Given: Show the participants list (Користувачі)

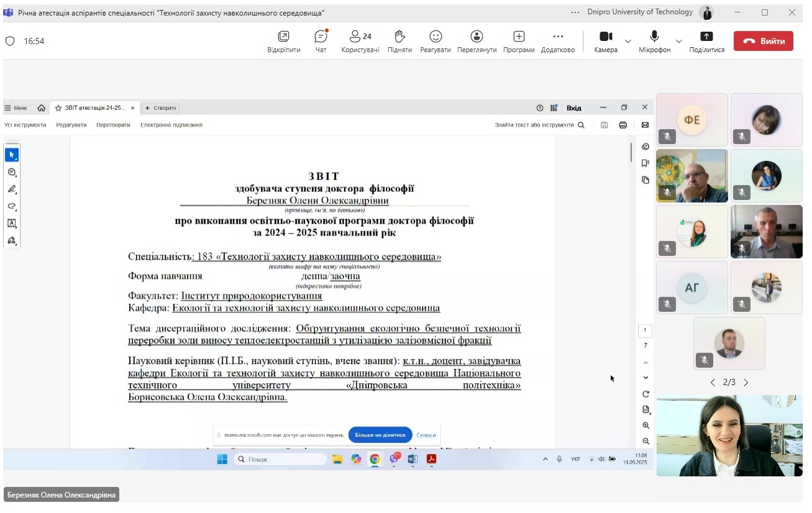Looking at the screenshot, I should 360,41.
